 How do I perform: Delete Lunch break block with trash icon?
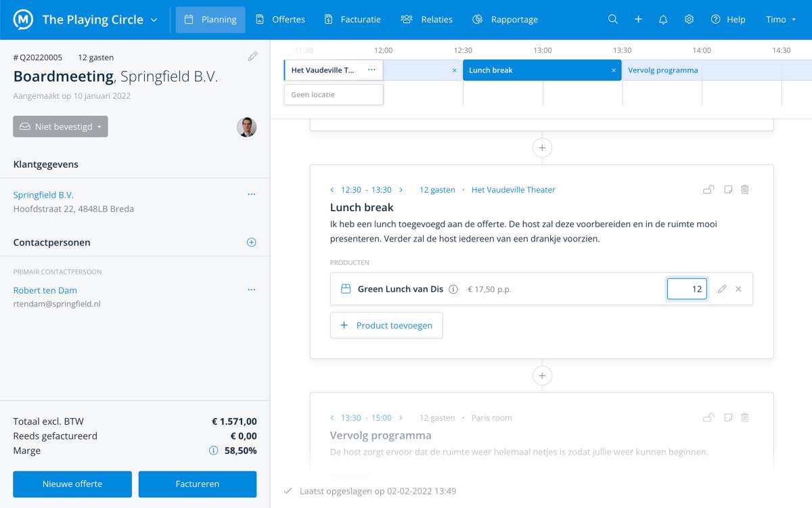pyautogui.click(x=744, y=190)
